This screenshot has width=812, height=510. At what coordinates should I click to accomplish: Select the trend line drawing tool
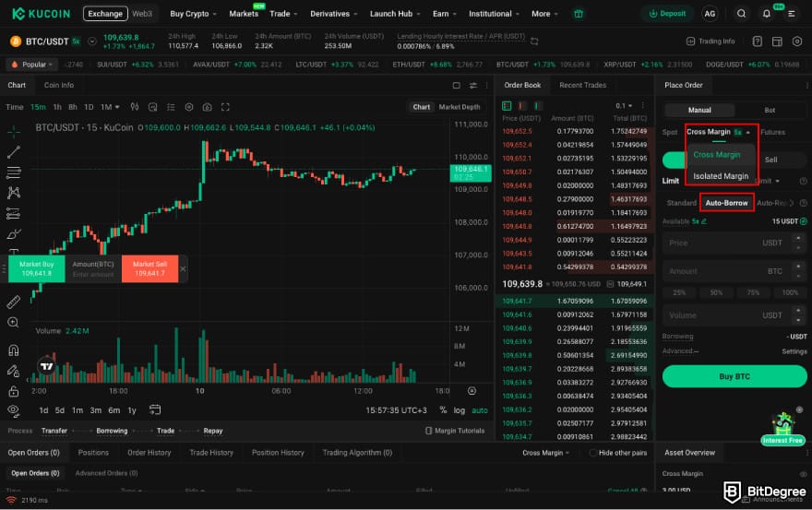[x=14, y=151]
